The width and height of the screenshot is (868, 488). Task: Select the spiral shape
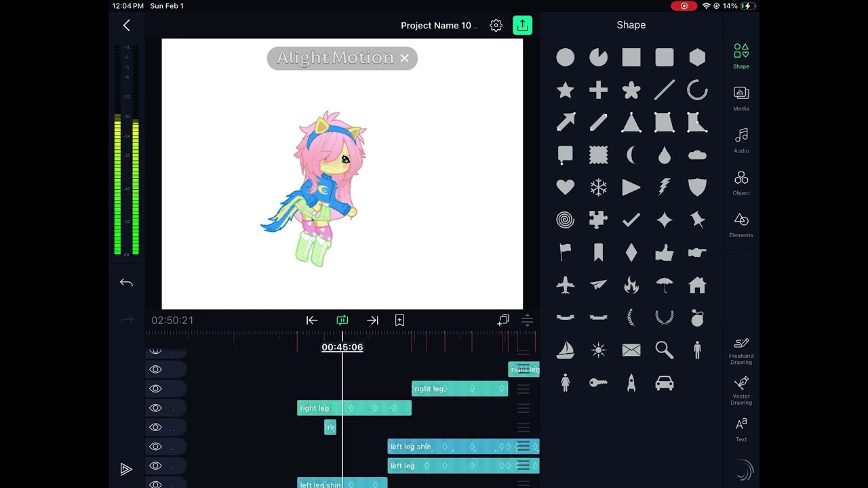[x=565, y=220]
